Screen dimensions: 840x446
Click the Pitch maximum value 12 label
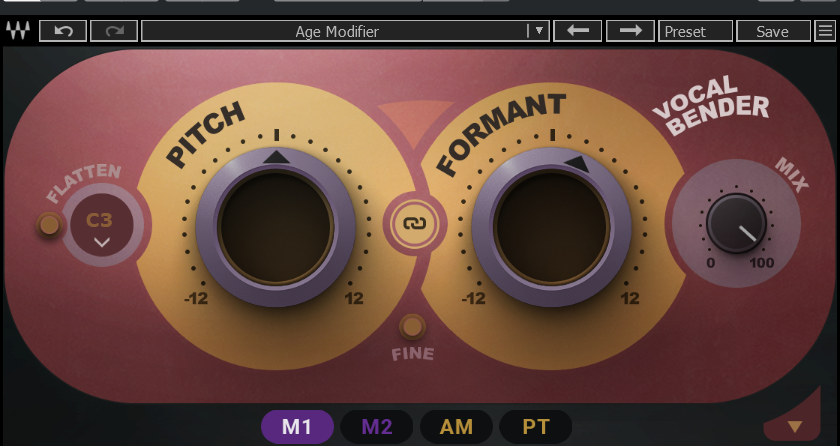pyautogui.click(x=354, y=298)
